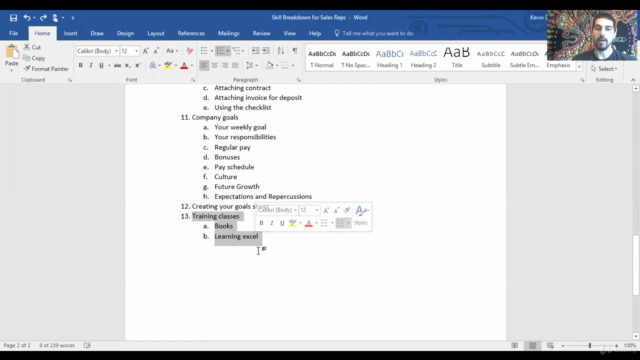
Task: Apply the Heading 1 style
Action: point(389,58)
